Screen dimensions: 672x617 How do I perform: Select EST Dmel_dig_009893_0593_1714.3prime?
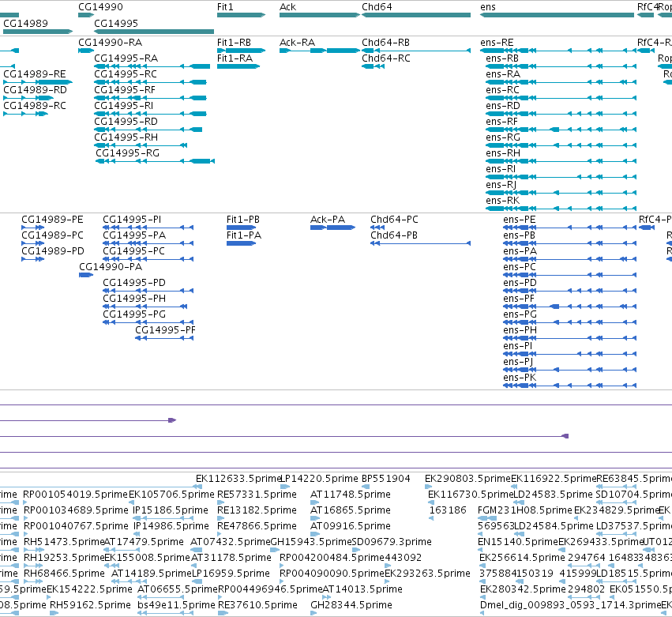pos(571,605)
